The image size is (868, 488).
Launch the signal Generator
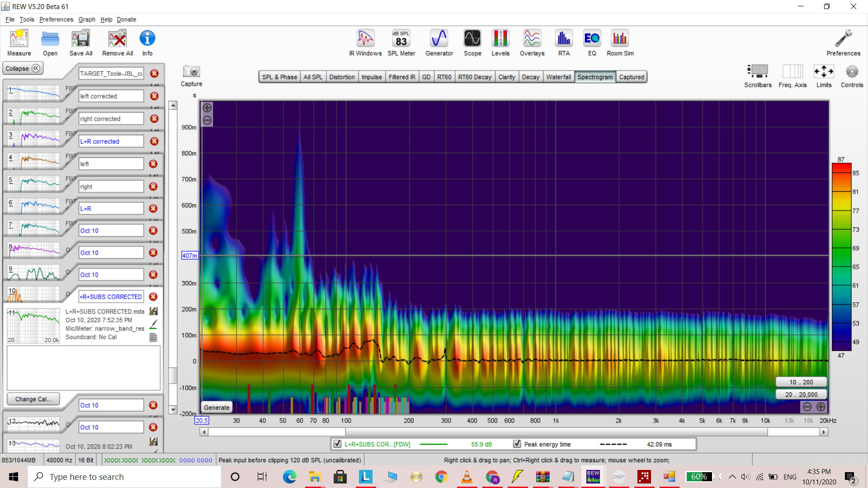click(x=439, y=43)
